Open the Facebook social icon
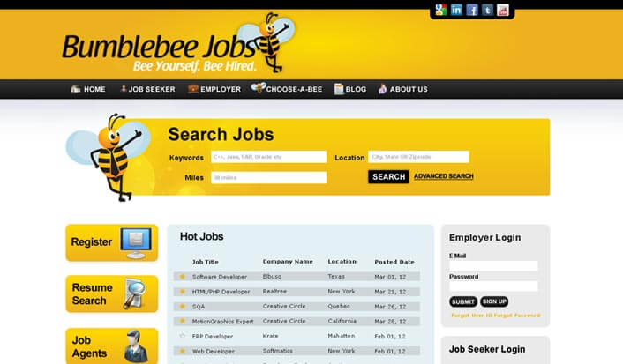623x364 pixels. (x=471, y=10)
